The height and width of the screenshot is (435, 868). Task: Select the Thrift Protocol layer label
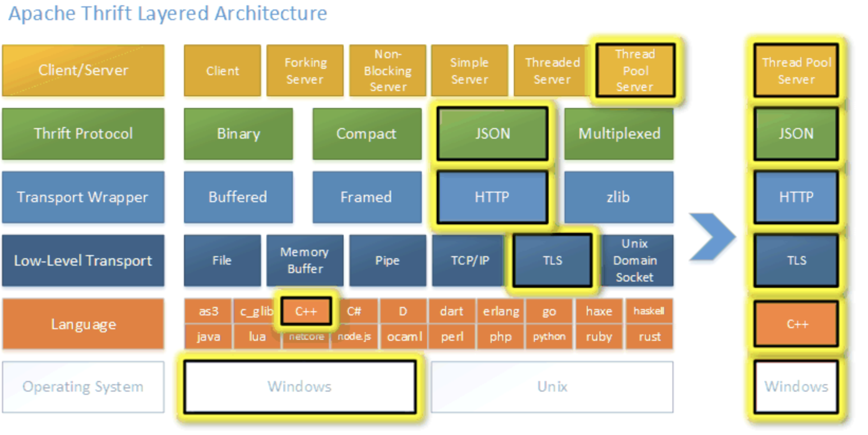[83, 134]
